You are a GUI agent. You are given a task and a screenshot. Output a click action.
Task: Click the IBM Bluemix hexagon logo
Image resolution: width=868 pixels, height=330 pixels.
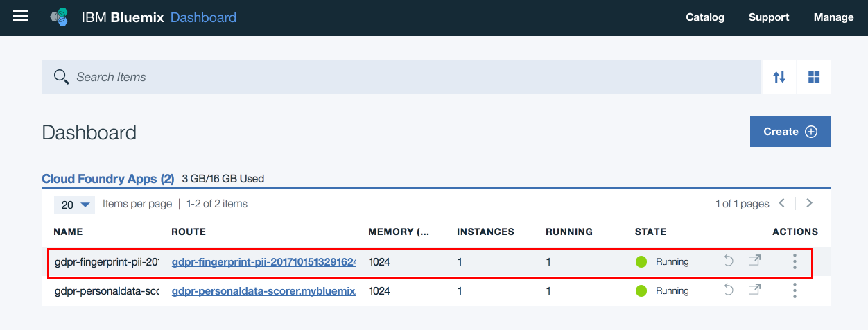pyautogui.click(x=60, y=17)
